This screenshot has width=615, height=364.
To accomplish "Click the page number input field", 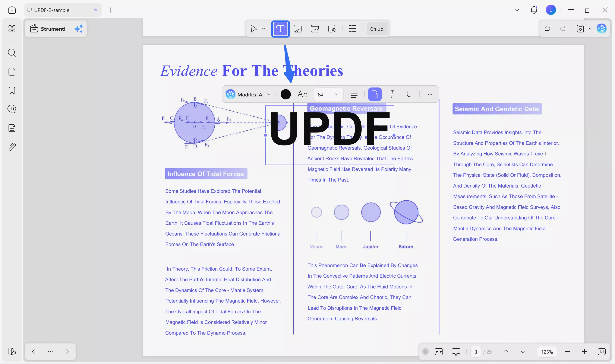I will click(x=475, y=351).
